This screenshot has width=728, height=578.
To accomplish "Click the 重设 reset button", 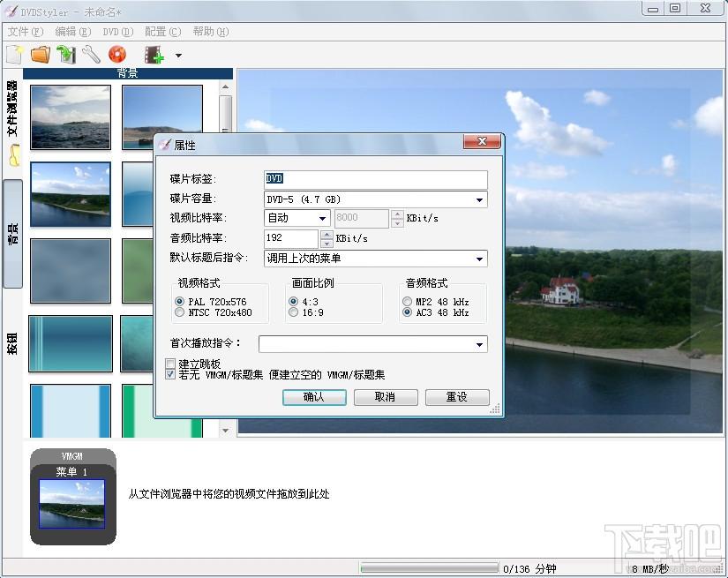I will pyautogui.click(x=457, y=397).
